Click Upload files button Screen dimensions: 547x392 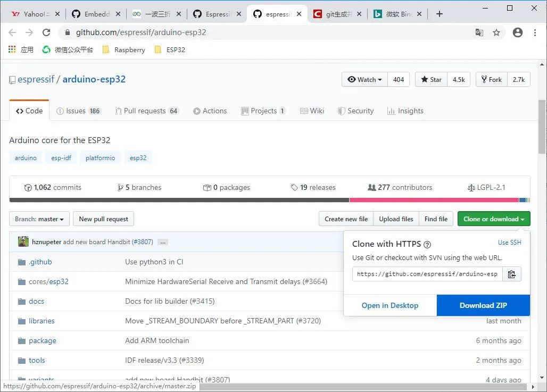tap(396, 219)
